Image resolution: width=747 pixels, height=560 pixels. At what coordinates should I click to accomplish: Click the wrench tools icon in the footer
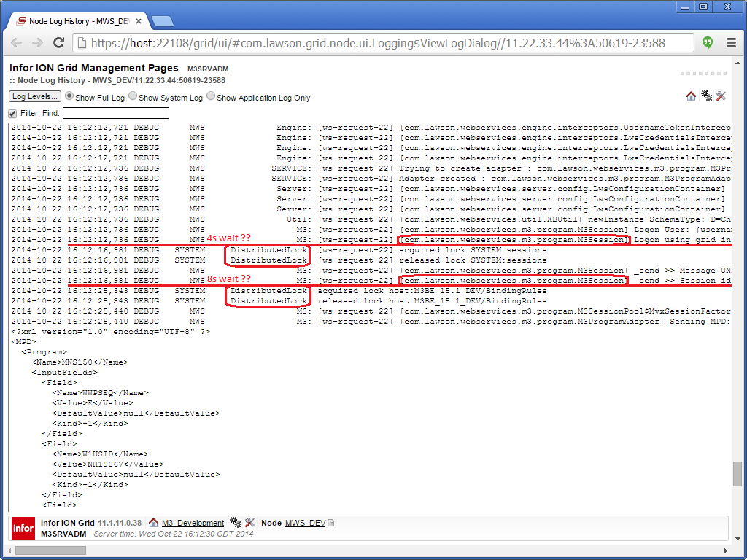(249, 523)
